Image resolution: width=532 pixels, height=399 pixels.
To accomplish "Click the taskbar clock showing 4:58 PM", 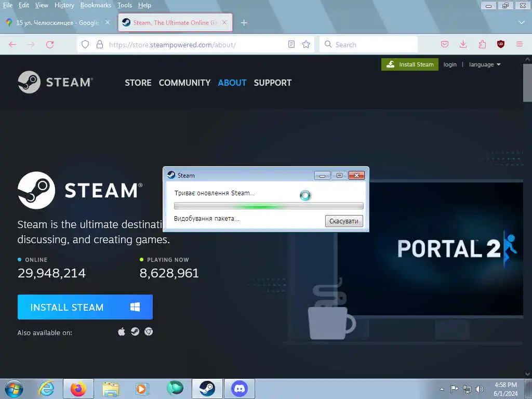I will (x=506, y=389).
